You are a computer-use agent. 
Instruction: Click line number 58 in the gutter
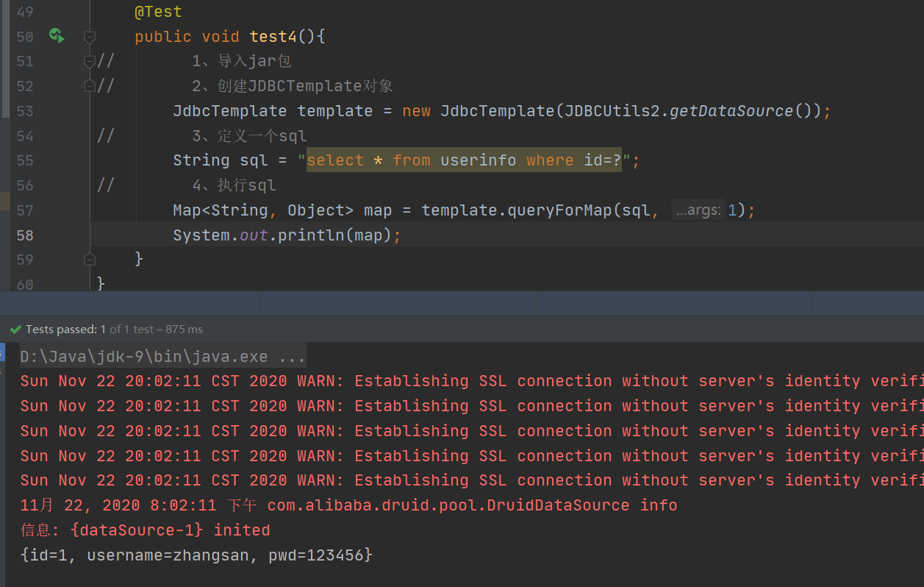24,235
